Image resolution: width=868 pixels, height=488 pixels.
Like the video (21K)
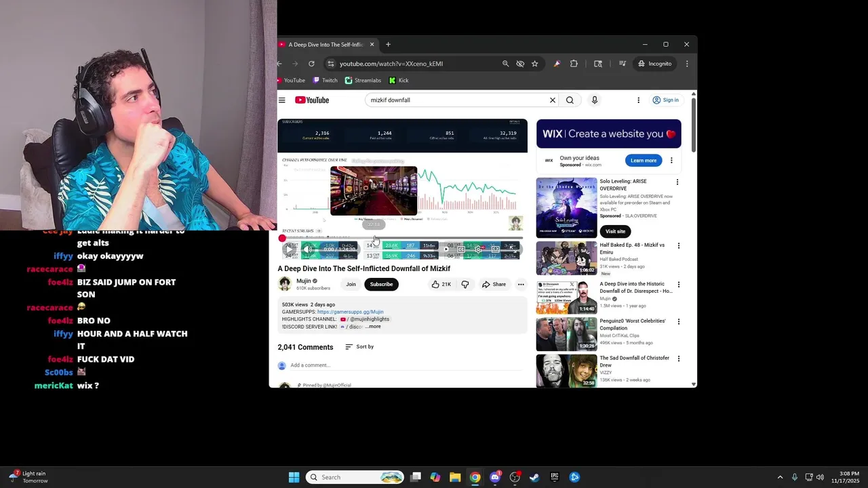[441, 284]
